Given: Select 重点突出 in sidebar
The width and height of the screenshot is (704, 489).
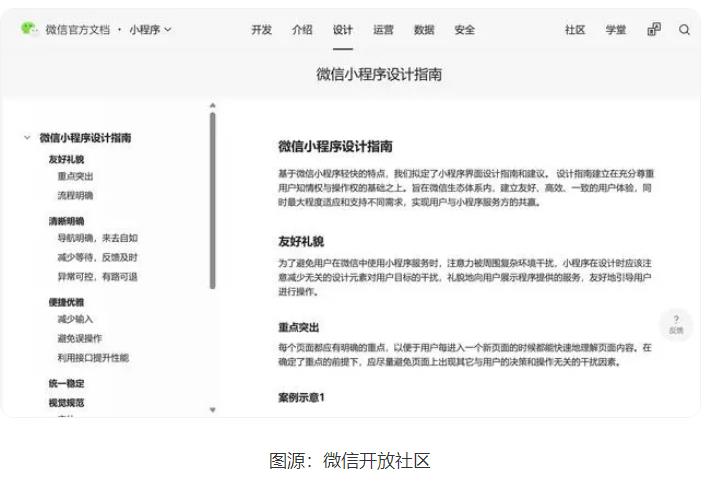Looking at the screenshot, I should tap(75, 176).
